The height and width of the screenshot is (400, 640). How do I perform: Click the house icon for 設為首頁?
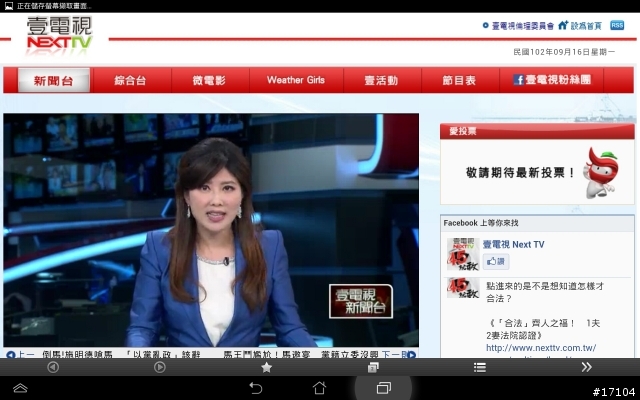coord(563,25)
